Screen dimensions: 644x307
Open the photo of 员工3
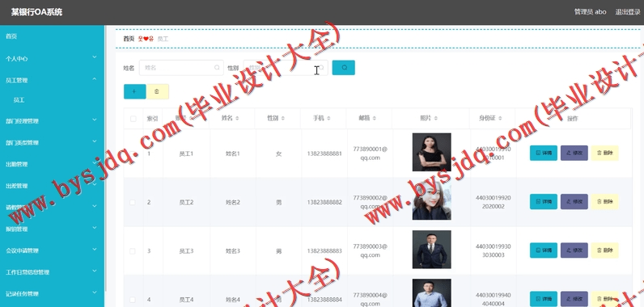coord(432,249)
